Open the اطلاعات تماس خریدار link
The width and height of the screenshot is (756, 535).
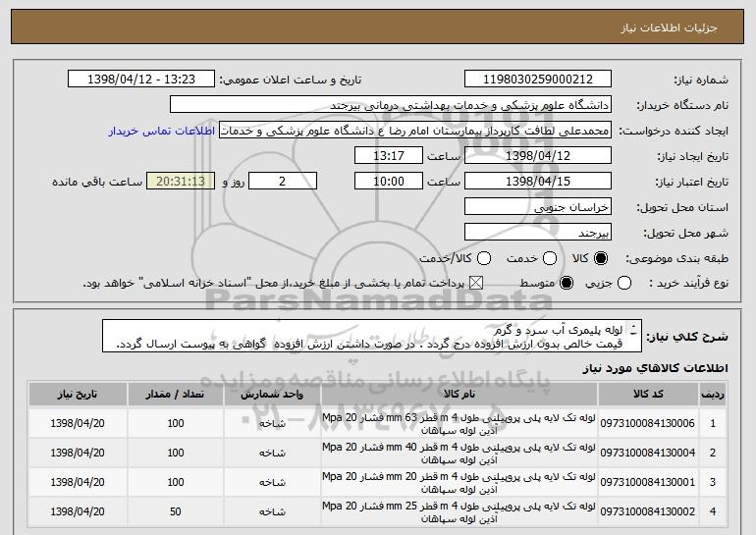pyautogui.click(x=162, y=132)
